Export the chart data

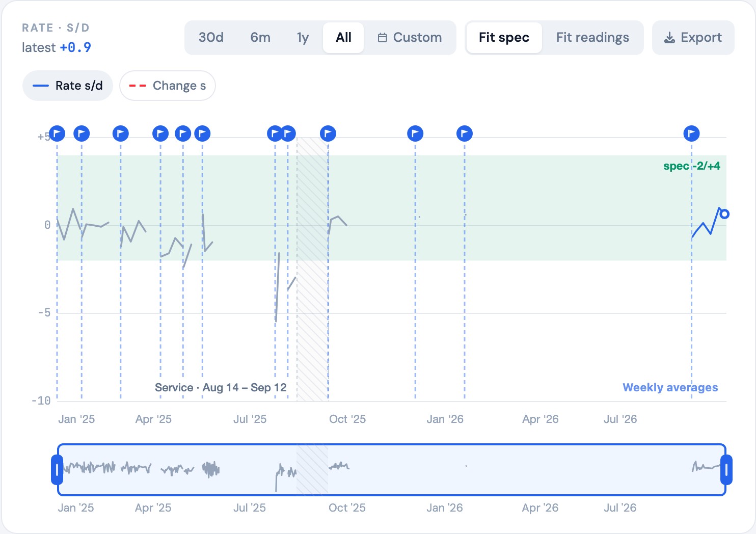pyautogui.click(x=693, y=37)
